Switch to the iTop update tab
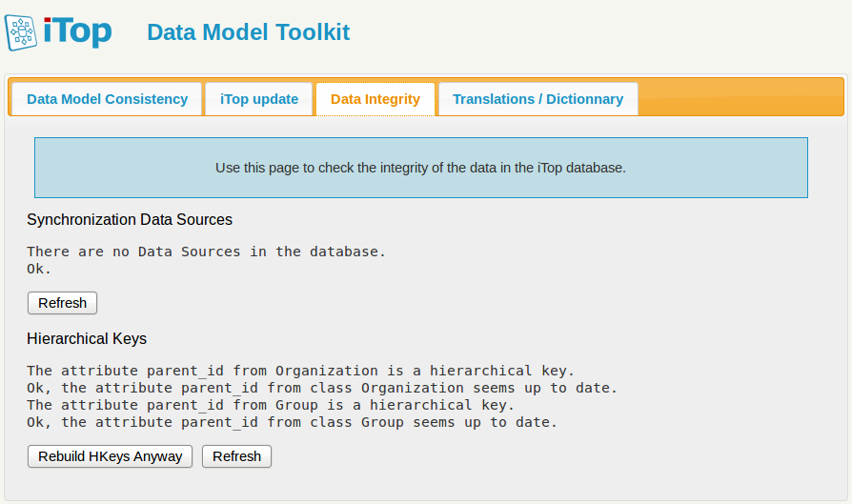Image resolution: width=852 pixels, height=504 pixels. (x=259, y=99)
